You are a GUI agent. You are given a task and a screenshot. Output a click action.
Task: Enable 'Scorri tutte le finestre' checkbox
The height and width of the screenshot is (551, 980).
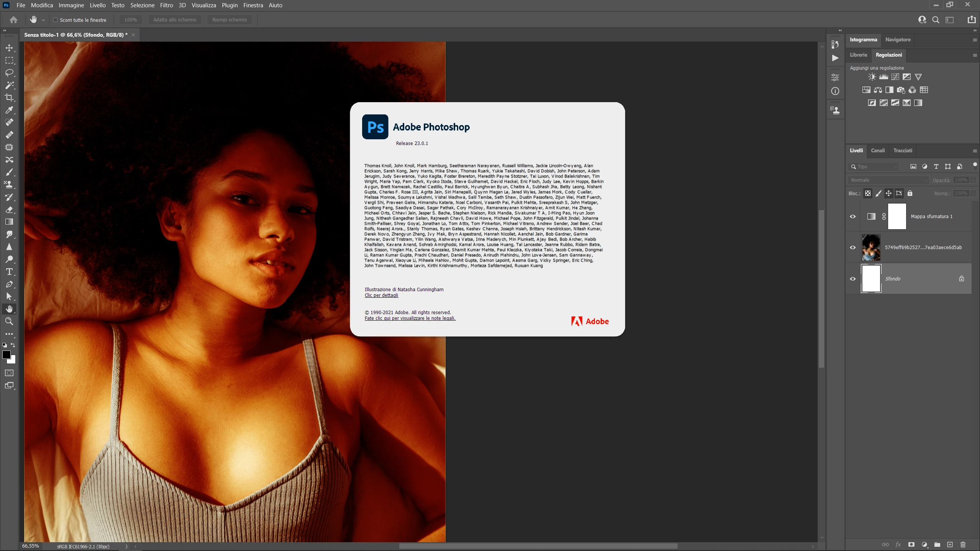coord(56,20)
